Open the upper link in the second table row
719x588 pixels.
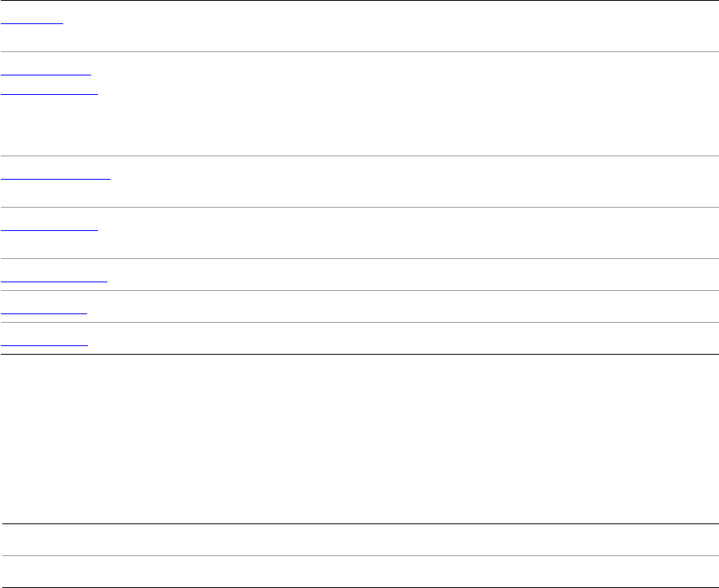pos(46,72)
